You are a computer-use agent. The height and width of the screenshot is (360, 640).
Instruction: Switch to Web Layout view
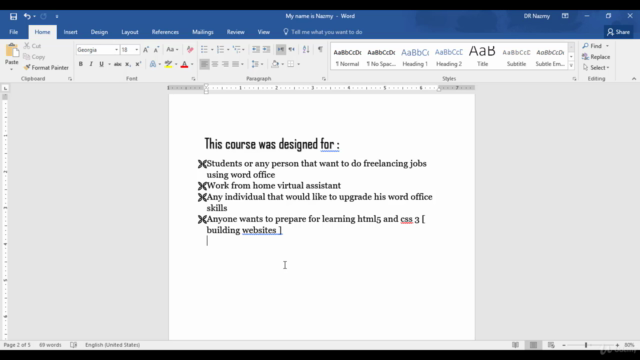(551, 345)
